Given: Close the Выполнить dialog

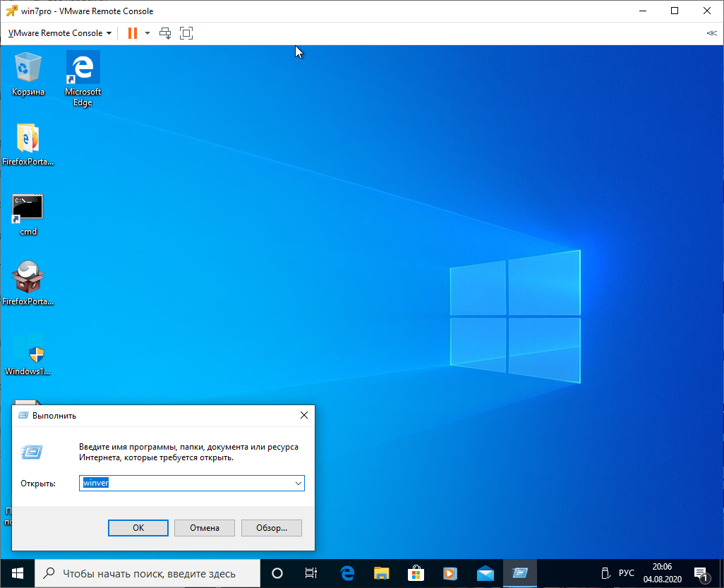Looking at the screenshot, I should point(304,415).
